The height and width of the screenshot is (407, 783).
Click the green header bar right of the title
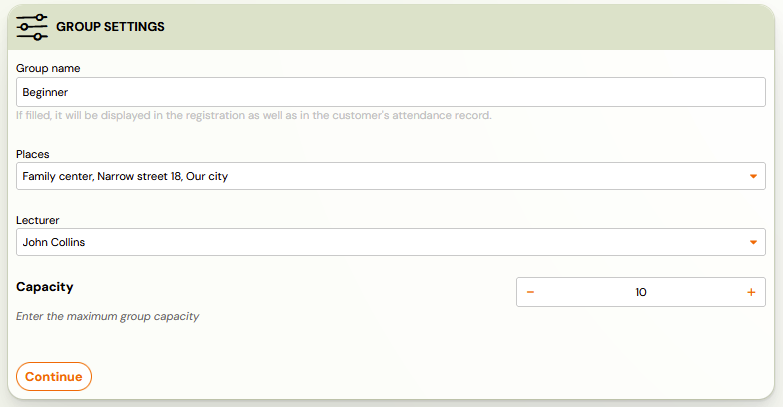tap(469, 27)
